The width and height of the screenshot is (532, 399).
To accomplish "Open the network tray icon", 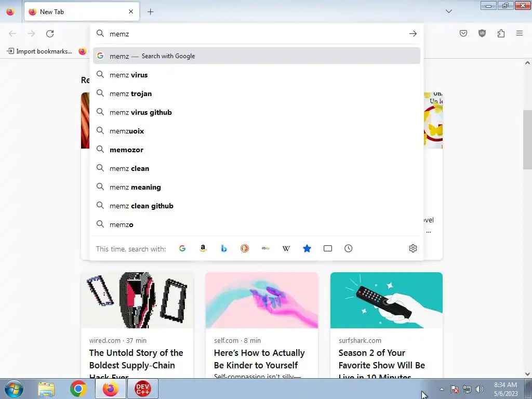I will point(467,389).
